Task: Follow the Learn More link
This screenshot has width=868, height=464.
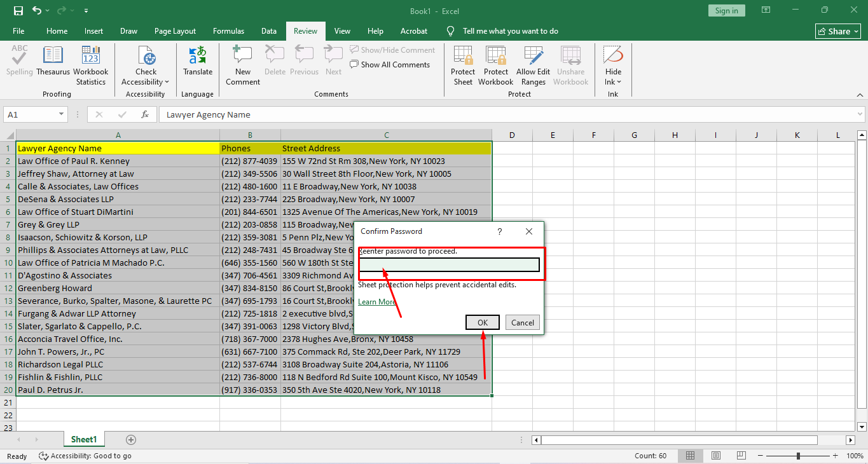Action: (376, 302)
